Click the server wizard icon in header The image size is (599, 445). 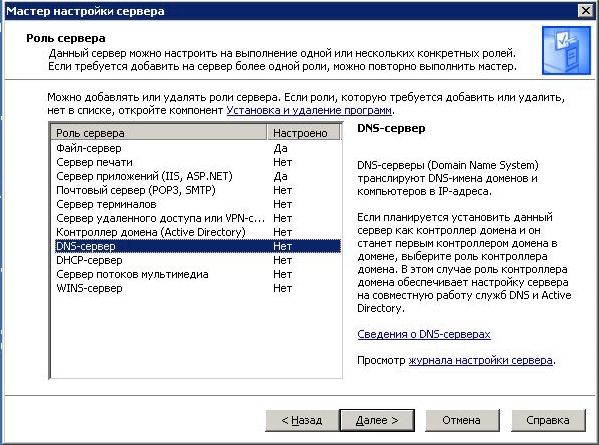pos(566,50)
